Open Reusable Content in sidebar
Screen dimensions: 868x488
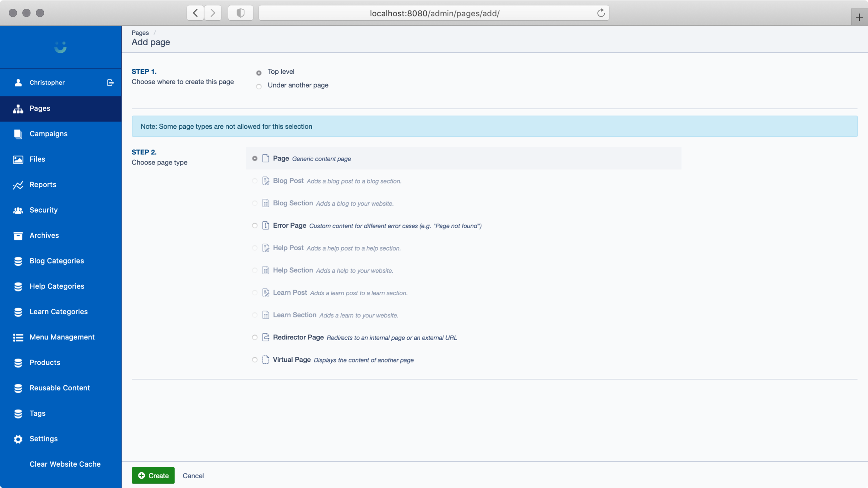pyautogui.click(x=60, y=388)
